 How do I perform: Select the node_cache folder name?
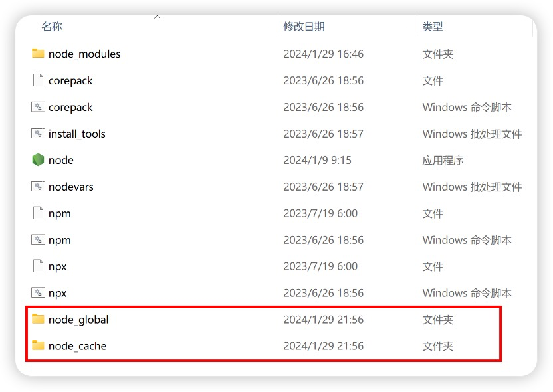point(78,346)
